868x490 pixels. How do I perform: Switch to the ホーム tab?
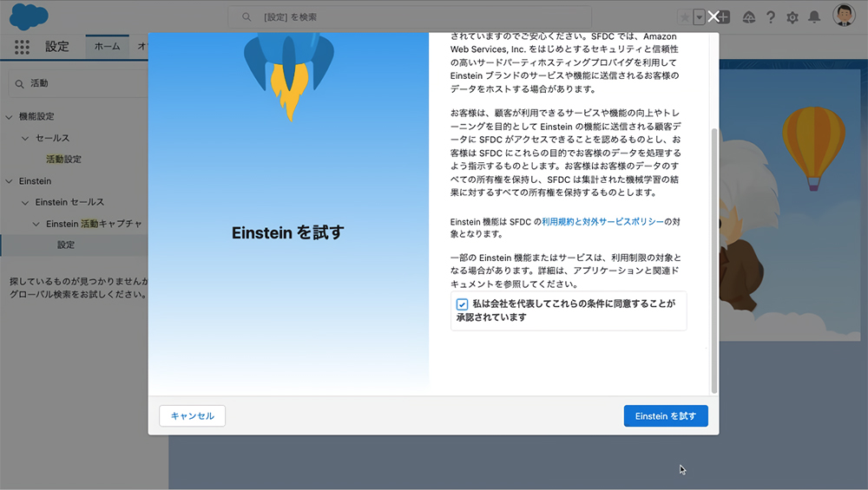point(108,47)
